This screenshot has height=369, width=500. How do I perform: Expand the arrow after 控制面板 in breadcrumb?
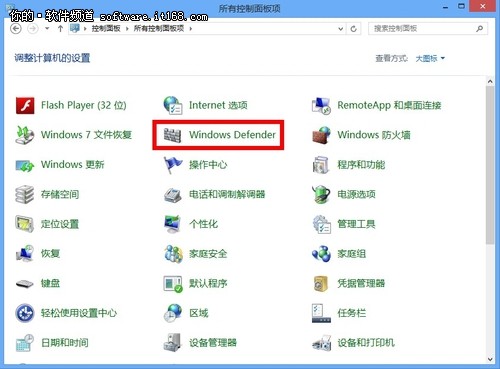(x=127, y=29)
